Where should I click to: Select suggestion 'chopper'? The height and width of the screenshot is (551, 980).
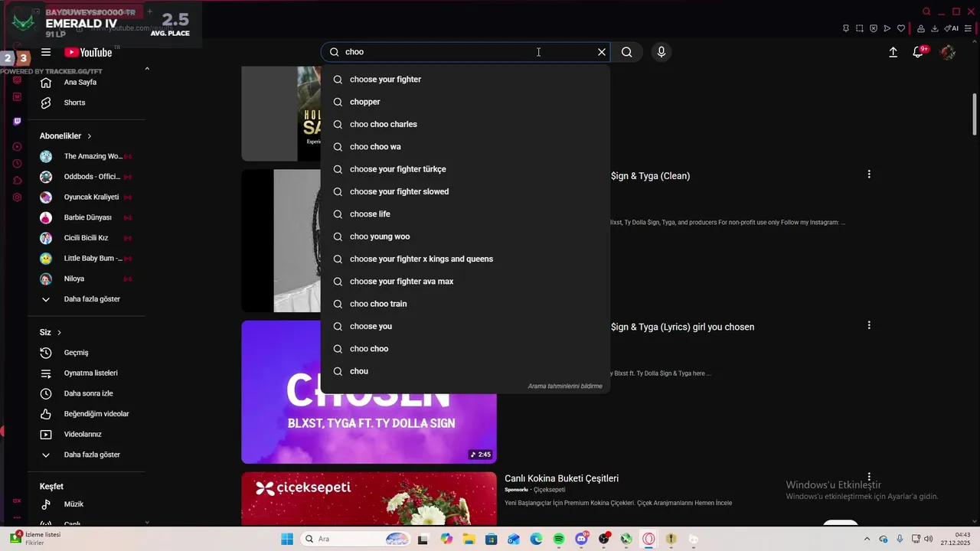(x=465, y=102)
